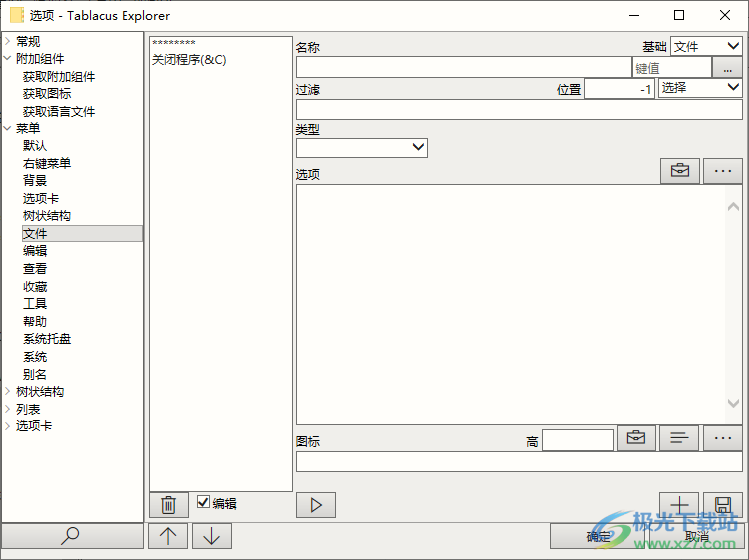749x560 pixels.
Task: Click the play/test run arrow button
Action: click(316, 505)
